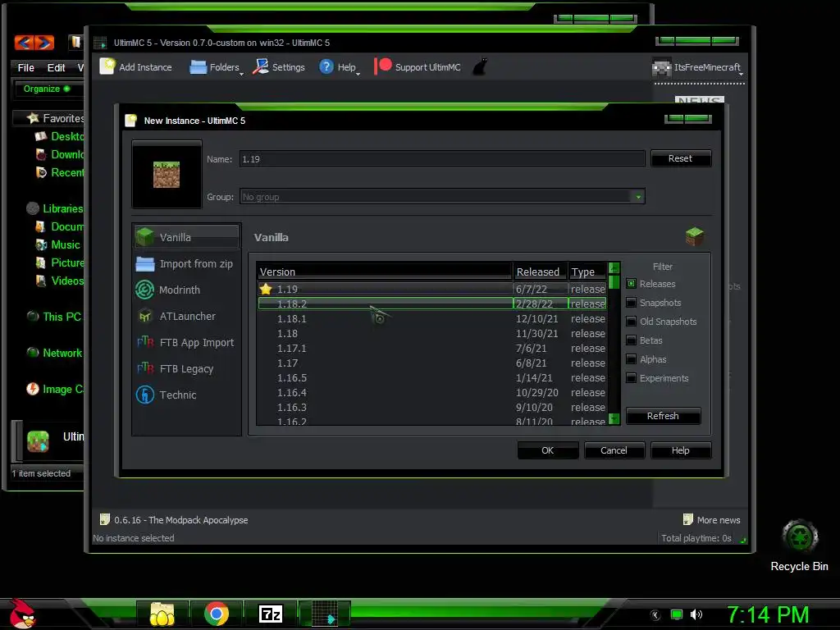
Task: Click the version list scroll down arrow
Action: (614, 418)
